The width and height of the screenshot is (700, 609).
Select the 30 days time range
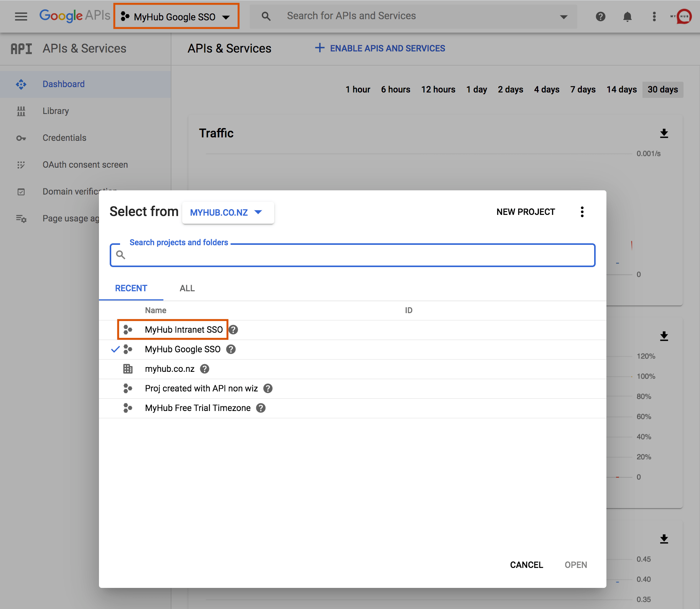coord(663,89)
